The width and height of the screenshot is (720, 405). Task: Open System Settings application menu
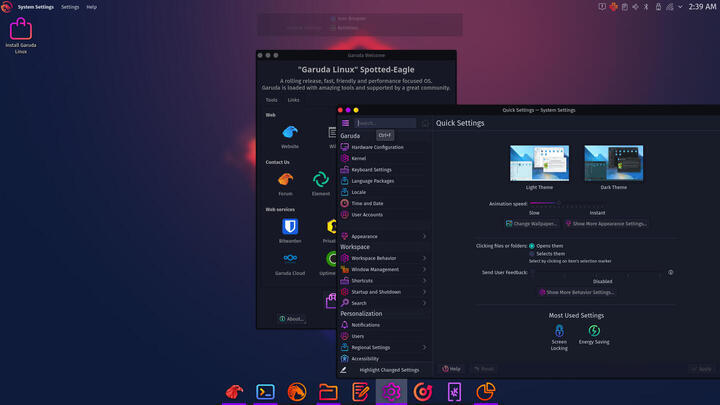(x=35, y=7)
